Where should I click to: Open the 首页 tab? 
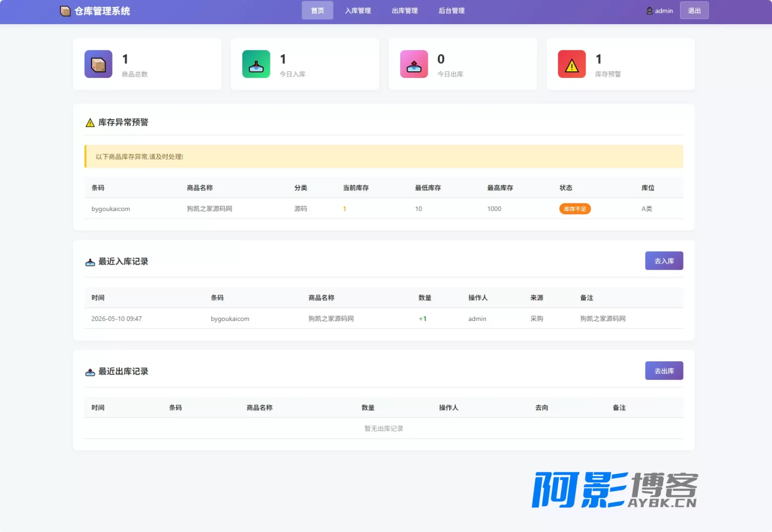coord(317,11)
